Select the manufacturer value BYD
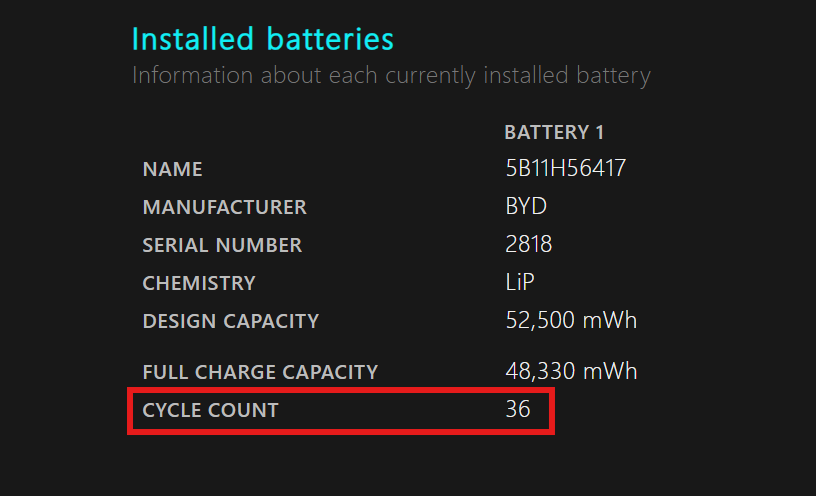 pos(526,207)
